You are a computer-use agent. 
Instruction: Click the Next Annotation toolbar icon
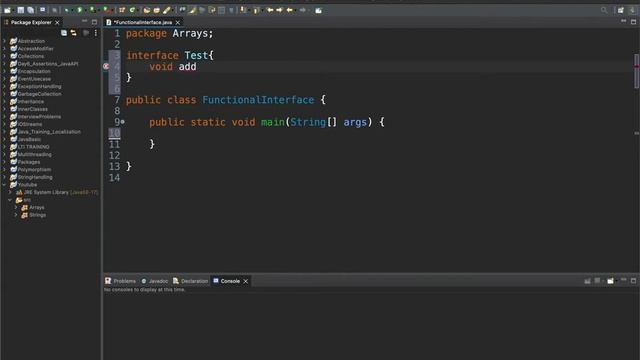[243, 10]
